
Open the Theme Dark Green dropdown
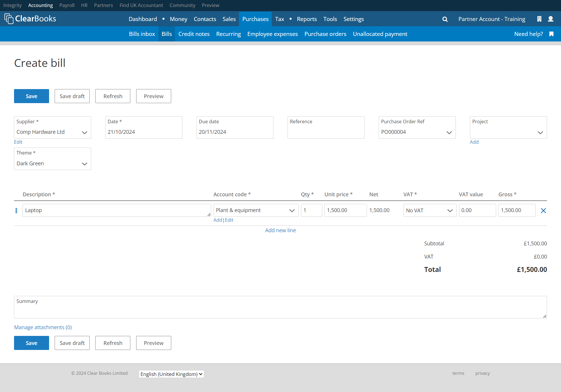(x=84, y=164)
